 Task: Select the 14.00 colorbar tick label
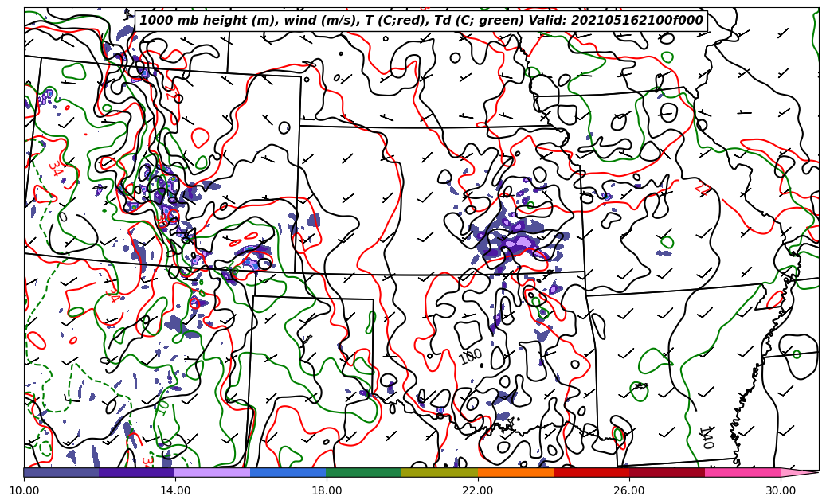tap(175, 490)
